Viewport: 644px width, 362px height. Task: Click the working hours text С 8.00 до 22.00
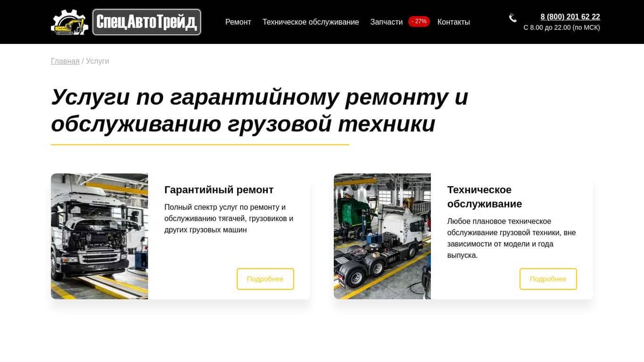562,27
